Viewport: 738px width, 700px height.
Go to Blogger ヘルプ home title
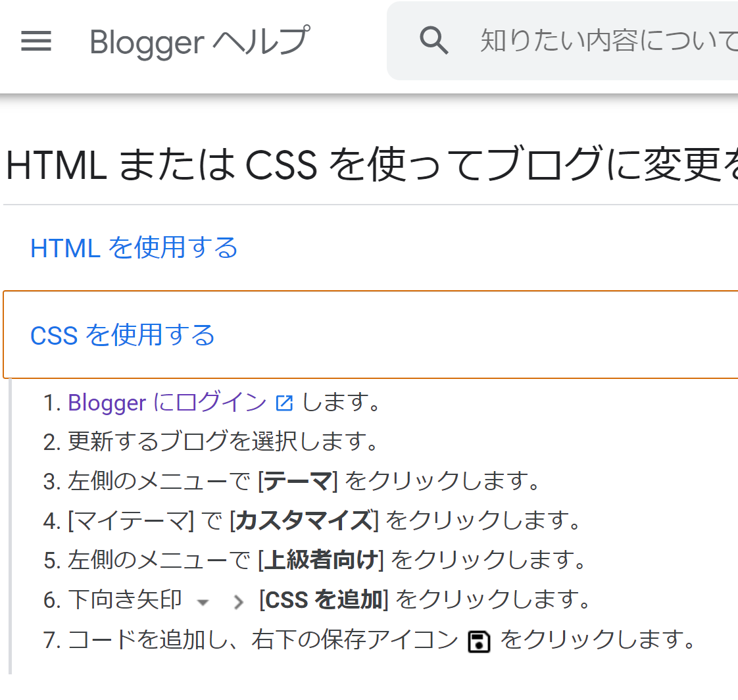click(199, 41)
